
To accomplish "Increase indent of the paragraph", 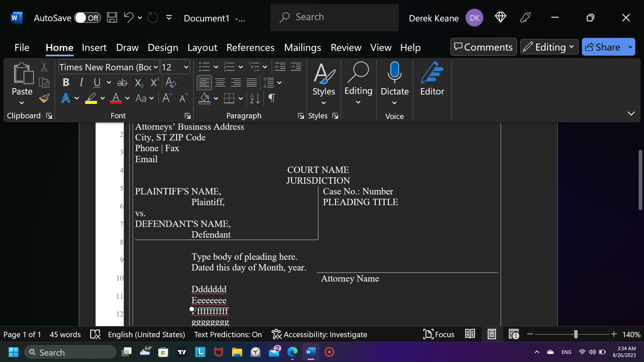I will [x=296, y=67].
